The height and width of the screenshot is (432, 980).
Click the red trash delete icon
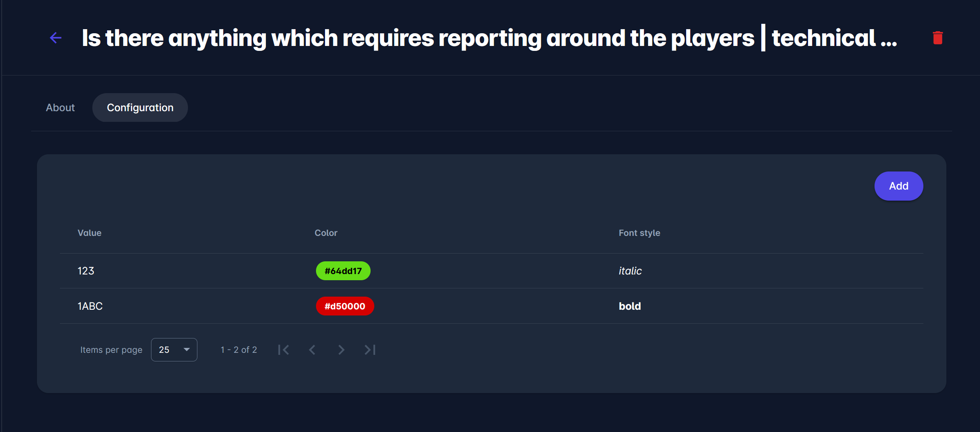pos(937,38)
